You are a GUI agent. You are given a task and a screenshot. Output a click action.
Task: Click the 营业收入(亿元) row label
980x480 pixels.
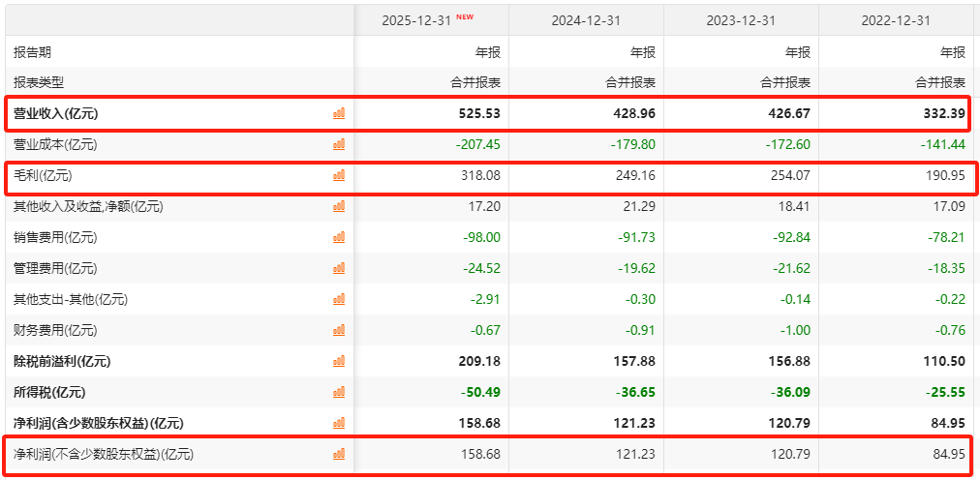coord(56,113)
